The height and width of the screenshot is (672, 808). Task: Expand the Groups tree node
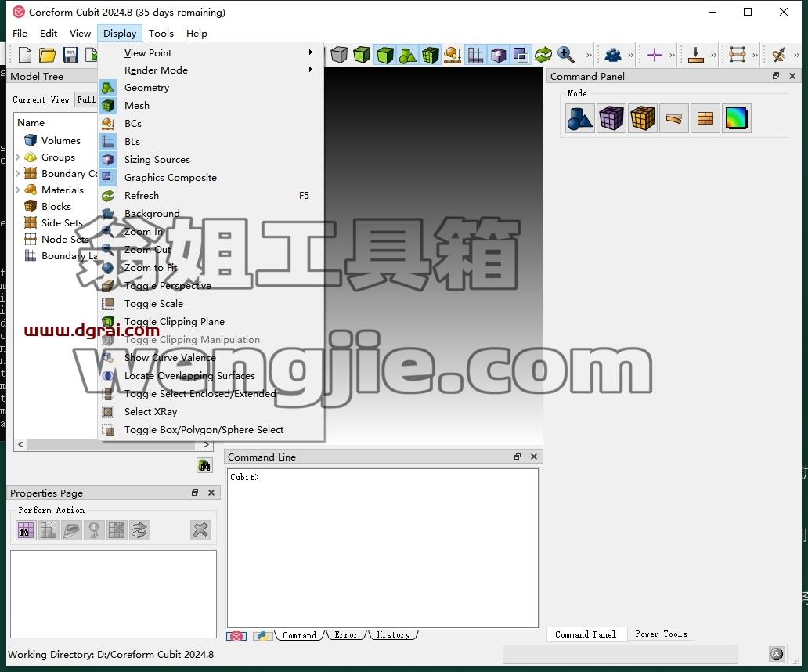point(18,157)
